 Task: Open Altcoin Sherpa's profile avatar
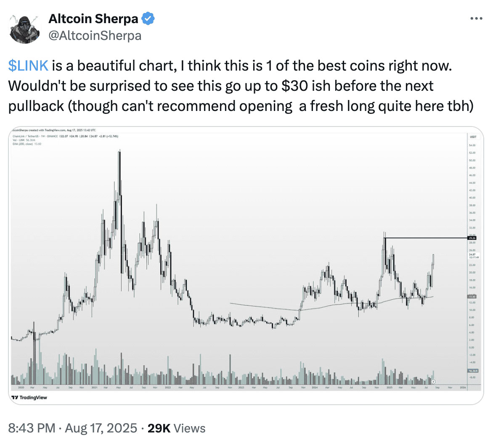[x=24, y=28]
